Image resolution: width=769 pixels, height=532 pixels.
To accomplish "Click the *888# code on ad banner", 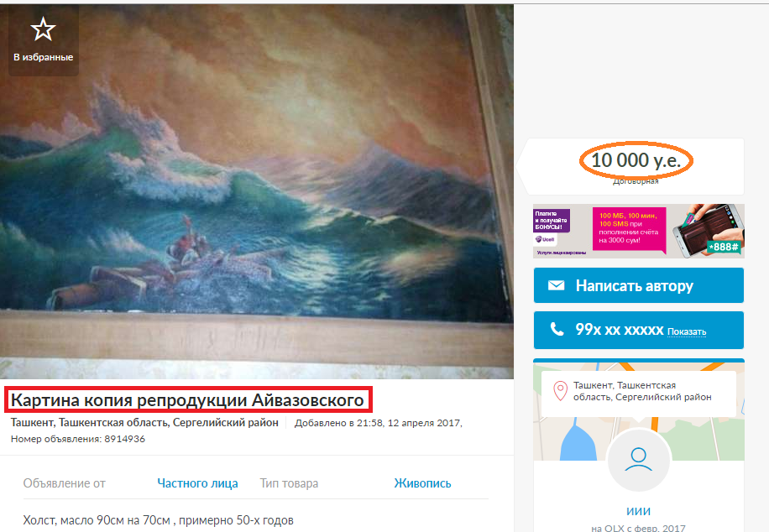I will click(723, 248).
